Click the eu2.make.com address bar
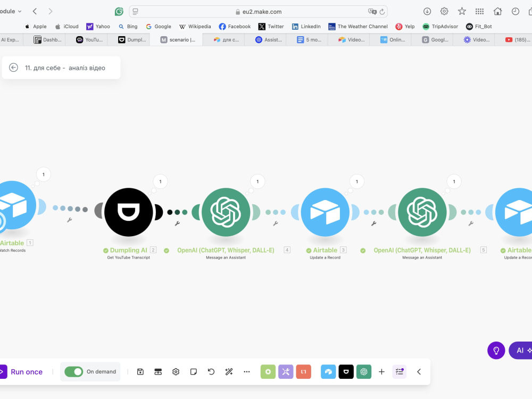The height and width of the screenshot is (399, 532). (258, 12)
